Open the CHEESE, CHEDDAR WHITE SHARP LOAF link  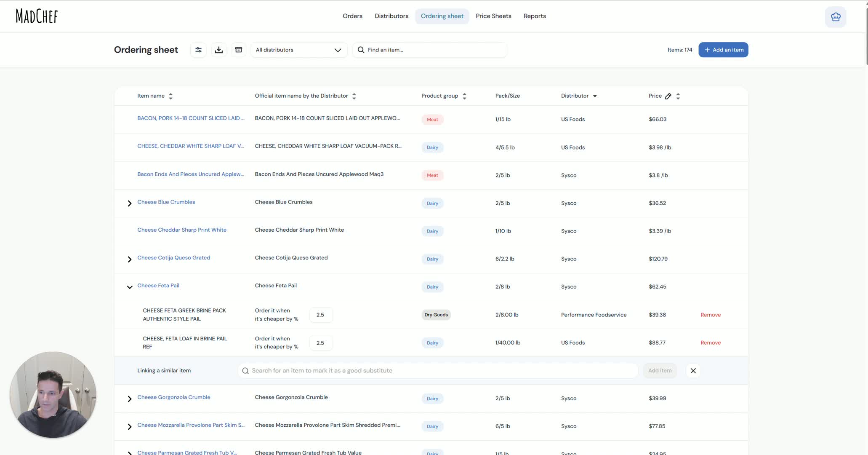(x=190, y=146)
